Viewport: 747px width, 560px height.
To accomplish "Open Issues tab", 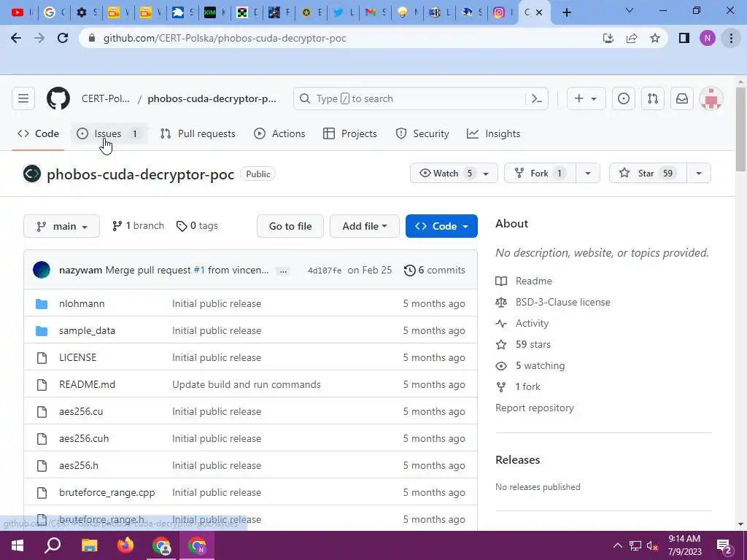I will (x=109, y=134).
